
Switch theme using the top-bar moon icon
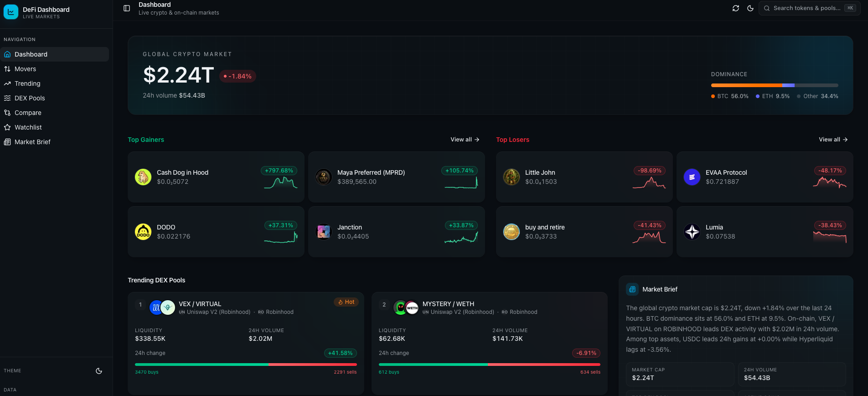[x=750, y=8]
